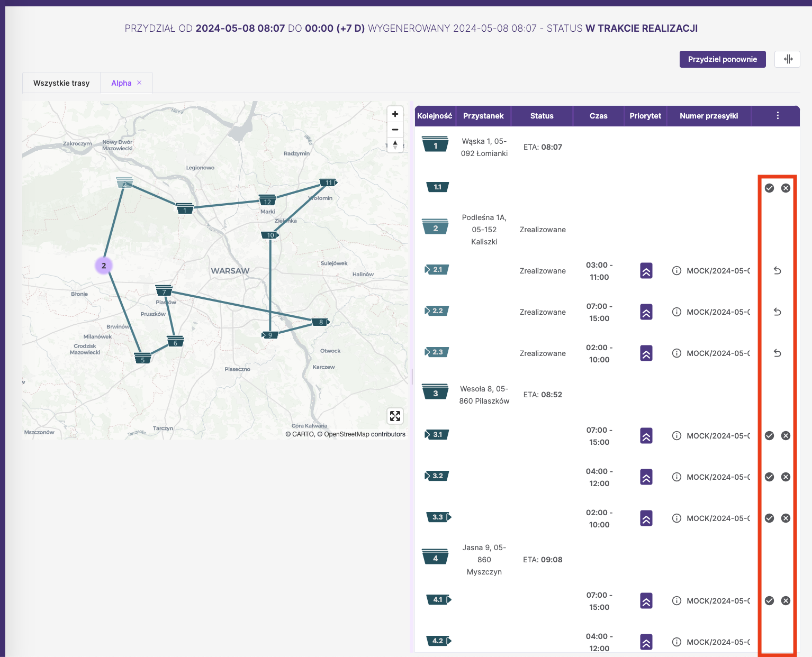Revert the status of stop 2.3
The image size is (812, 657).
click(x=777, y=353)
